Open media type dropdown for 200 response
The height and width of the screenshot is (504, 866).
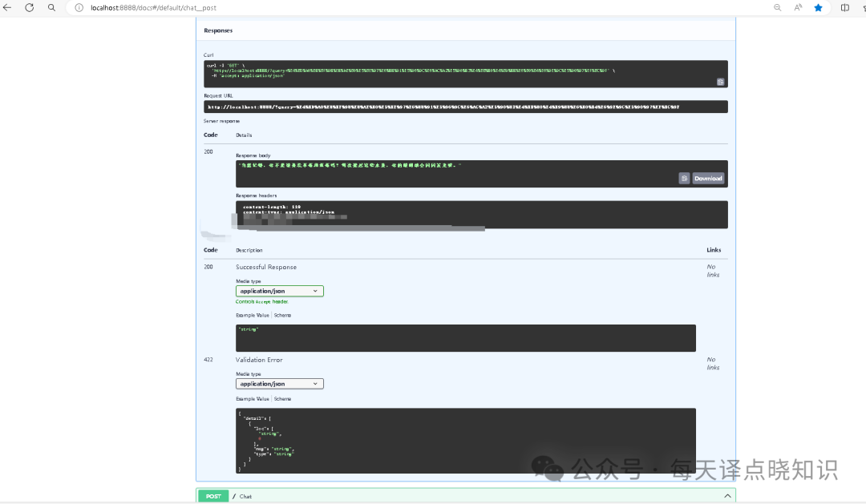coord(279,291)
